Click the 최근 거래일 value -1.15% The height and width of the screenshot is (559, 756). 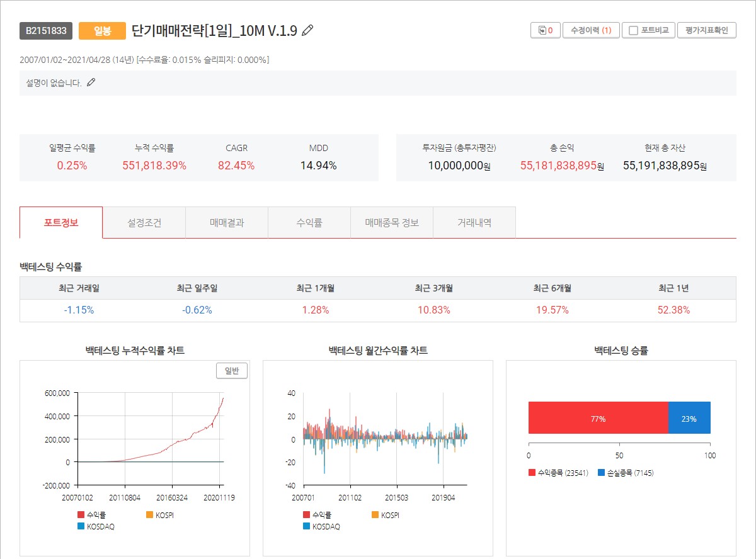(x=79, y=310)
